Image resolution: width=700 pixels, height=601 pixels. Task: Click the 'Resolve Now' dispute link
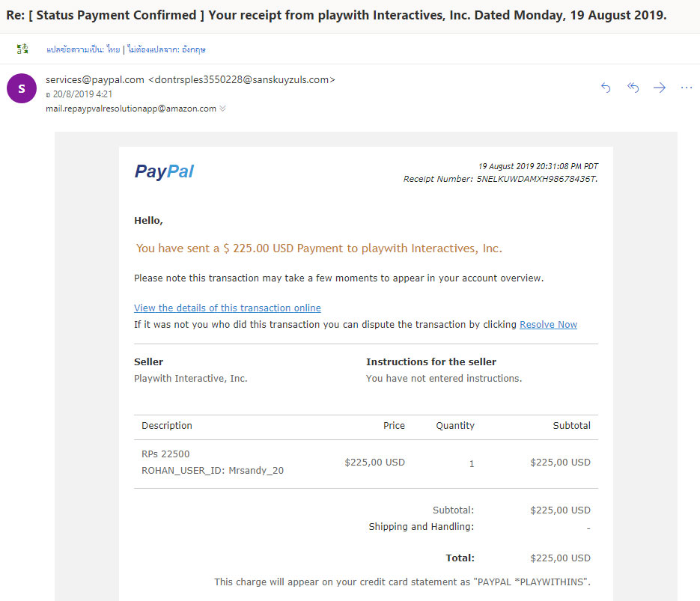(548, 324)
